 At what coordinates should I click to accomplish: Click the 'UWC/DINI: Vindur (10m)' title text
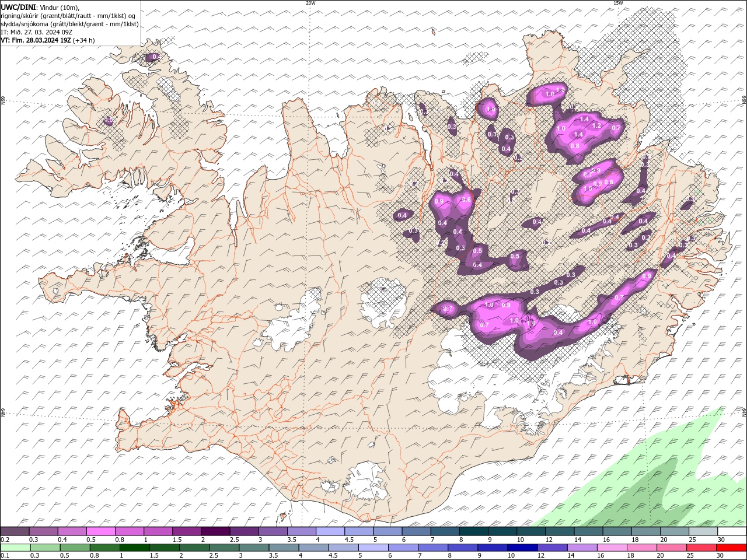coord(40,7)
